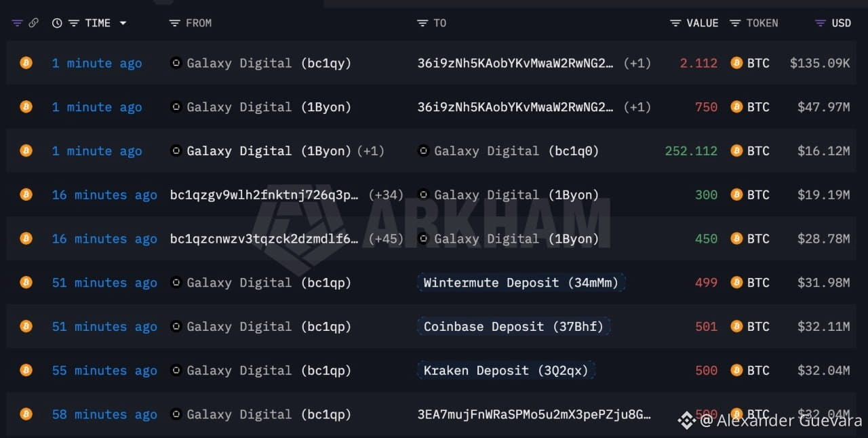Click the Bitcoin chain icon in 450 BTC row
868x438 pixels.
coord(26,239)
